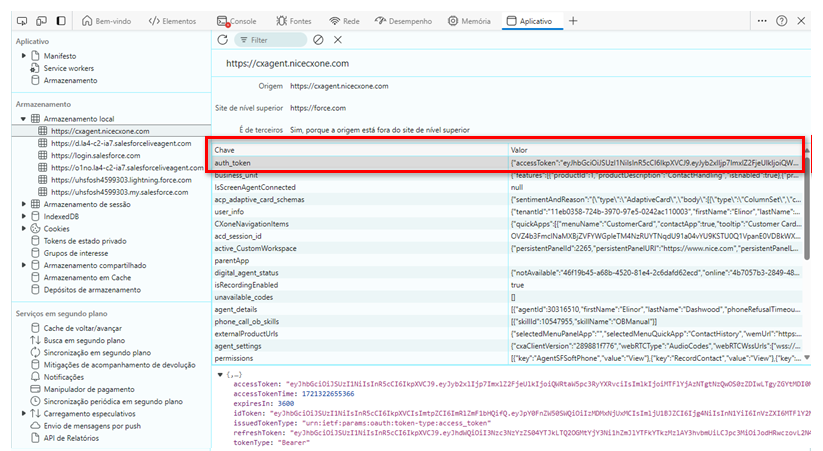This screenshot has height=451, width=823.
Task: Select Busca em segundo plano
Action: coord(84,340)
